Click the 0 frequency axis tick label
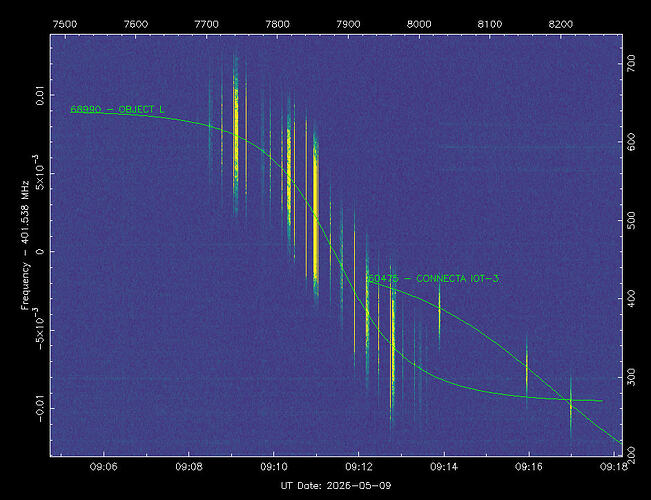Viewport: 651px width, 500px height. click(x=40, y=252)
